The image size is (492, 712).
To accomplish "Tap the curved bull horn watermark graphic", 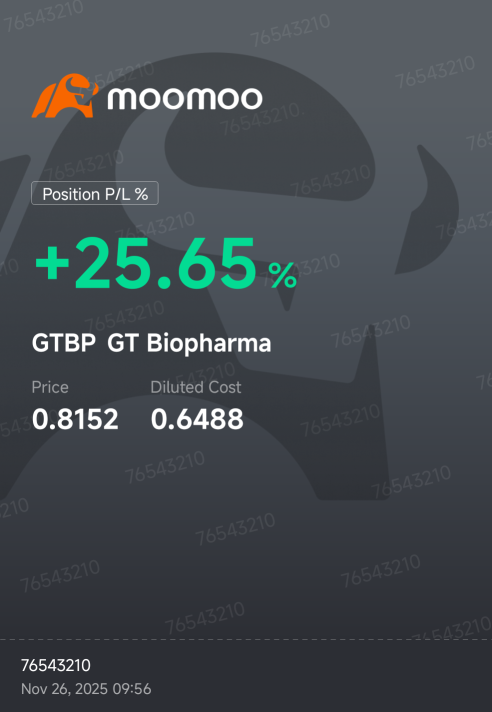I will coord(427,210).
